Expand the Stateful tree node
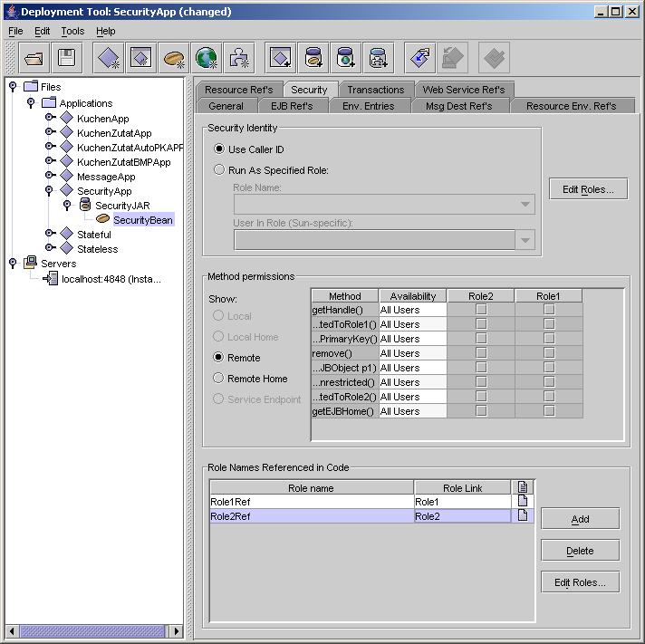Viewport: 645px width, 644px height. pyautogui.click(x=50, y=233)
